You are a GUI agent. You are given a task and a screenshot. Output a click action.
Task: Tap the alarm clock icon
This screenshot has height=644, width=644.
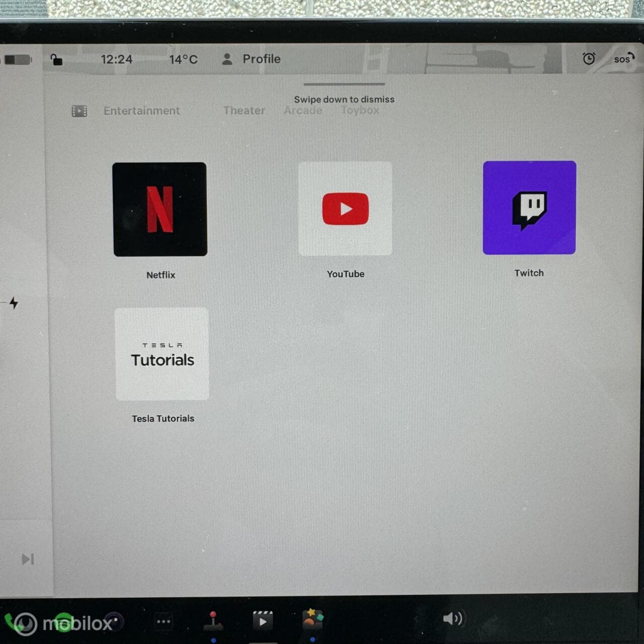[x=589, y=58]
